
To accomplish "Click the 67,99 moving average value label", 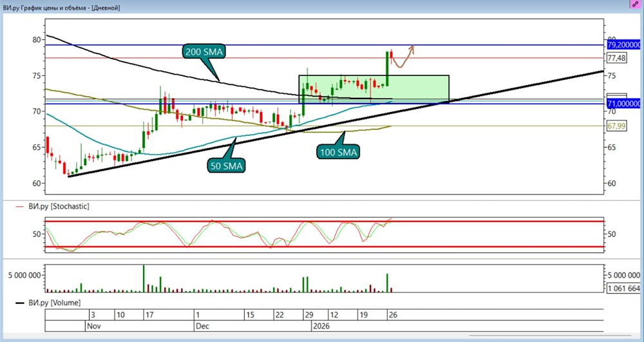I will point(616,126).
